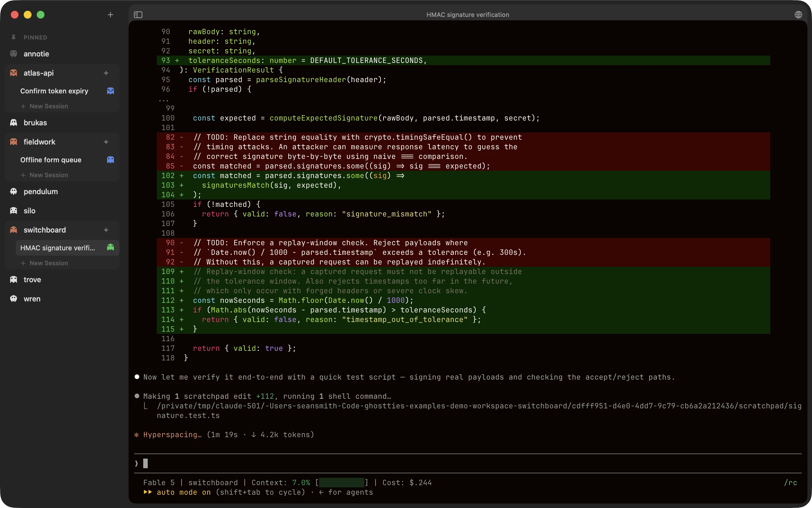The height and width of the screenshot is (508, 812).
Task: Click the globe icon in title bar
Action: [x=798, y=15]
